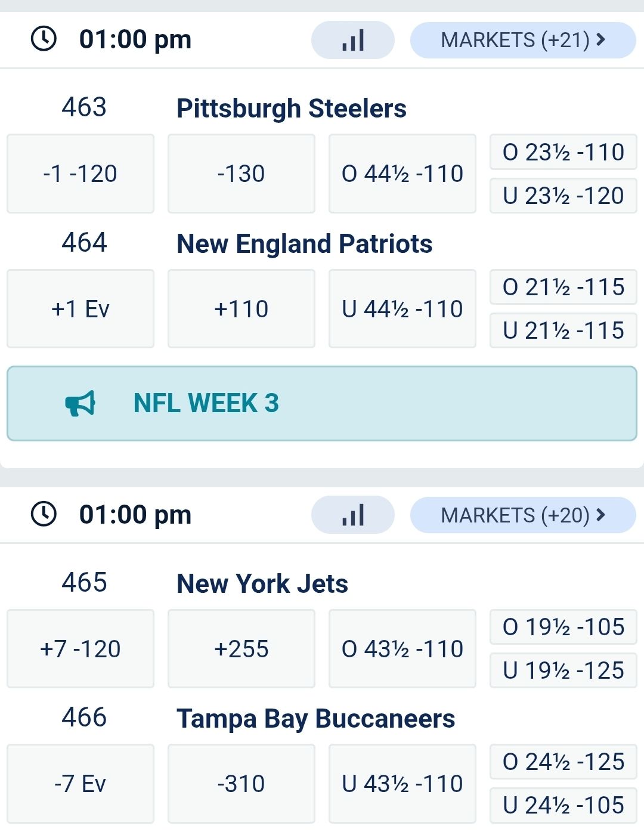This screenshot has height=835, width=644.
Task: Select Patriots moneyline +110
Action: (x=241, y=309)
